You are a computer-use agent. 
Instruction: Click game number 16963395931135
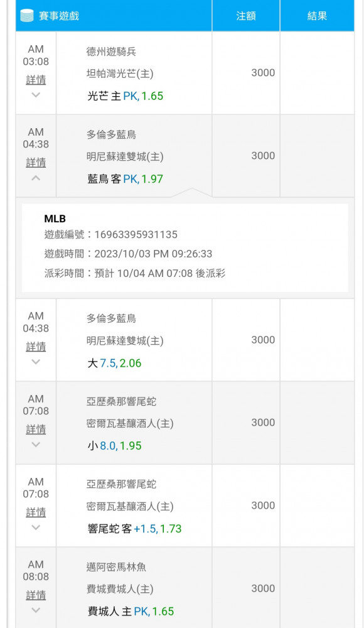point(136,235)
